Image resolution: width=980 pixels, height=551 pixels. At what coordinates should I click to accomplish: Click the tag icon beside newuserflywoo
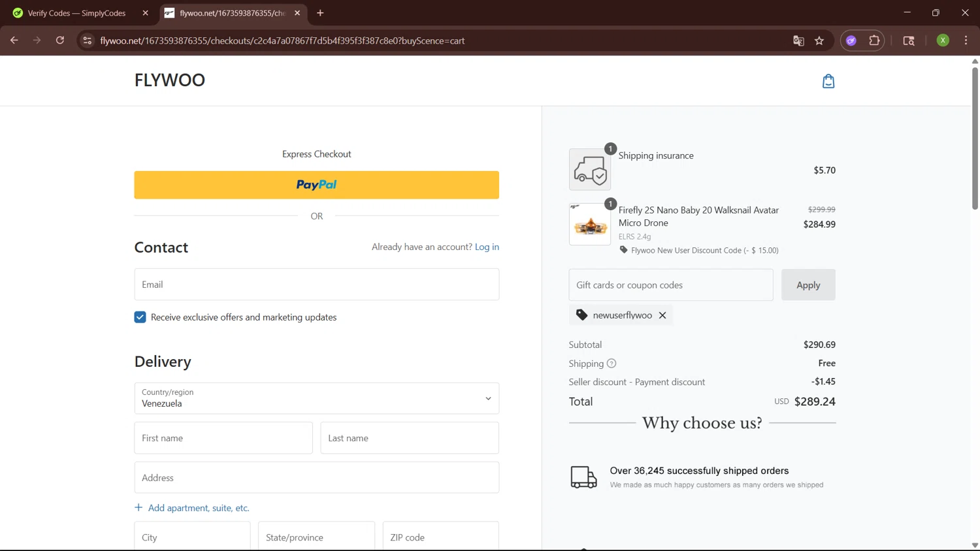point(581,315)
